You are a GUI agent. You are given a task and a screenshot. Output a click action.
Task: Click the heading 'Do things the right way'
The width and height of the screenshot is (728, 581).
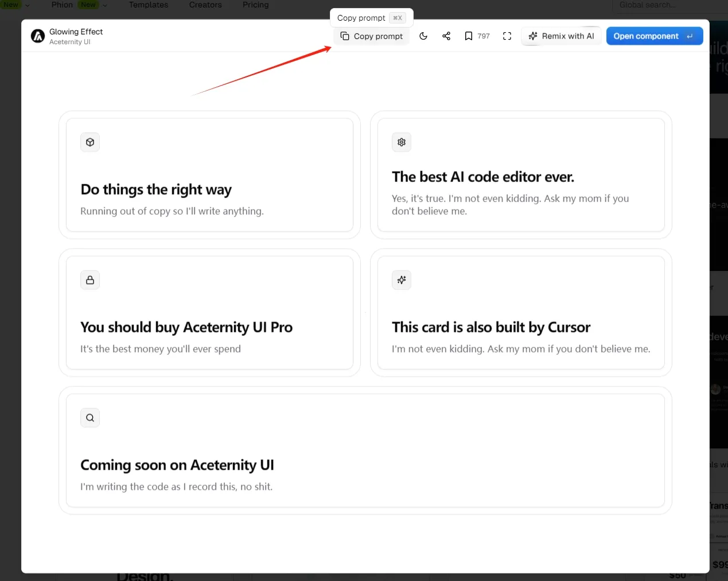coord(156,189)
